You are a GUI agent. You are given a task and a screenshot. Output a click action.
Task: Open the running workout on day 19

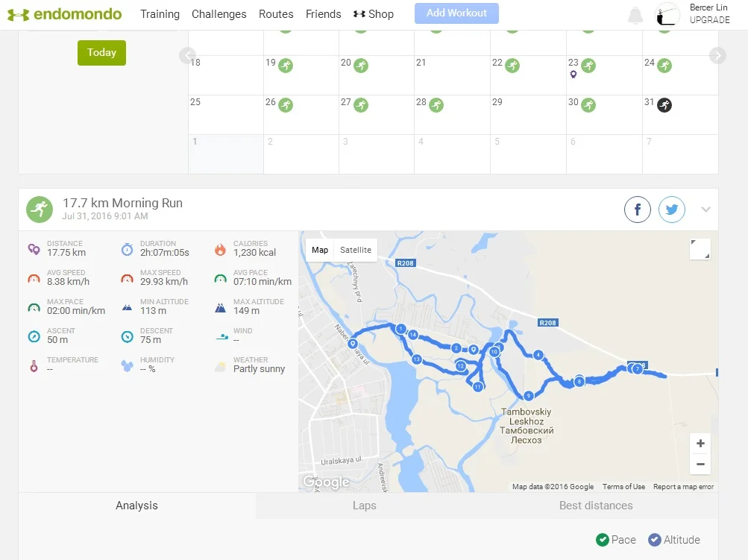(285, 66)
